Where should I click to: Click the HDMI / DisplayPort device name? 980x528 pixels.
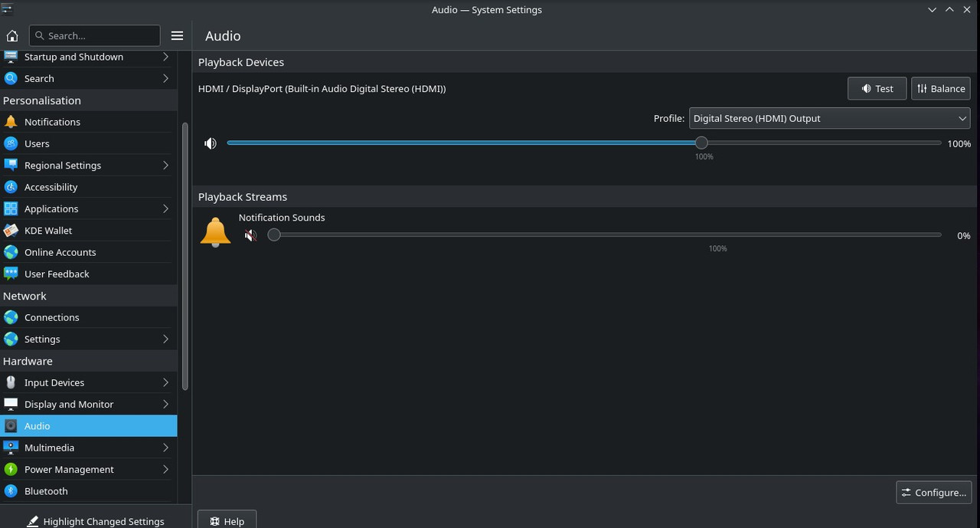click(x=322, y=89)
